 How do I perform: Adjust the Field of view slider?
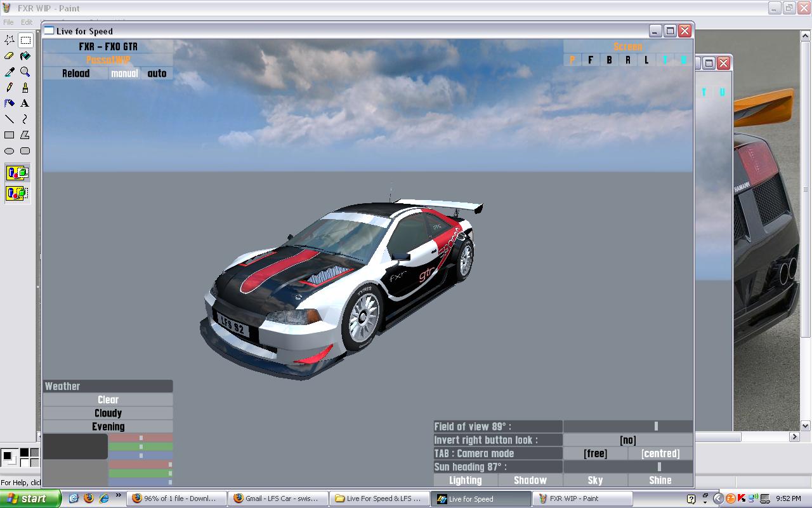[627, 427]
